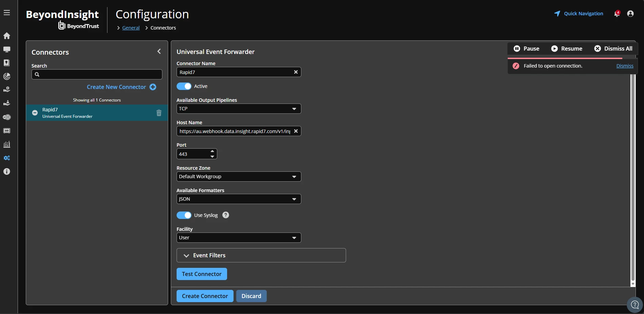Click the Test Connector button
644x314 pixels.
202,274
